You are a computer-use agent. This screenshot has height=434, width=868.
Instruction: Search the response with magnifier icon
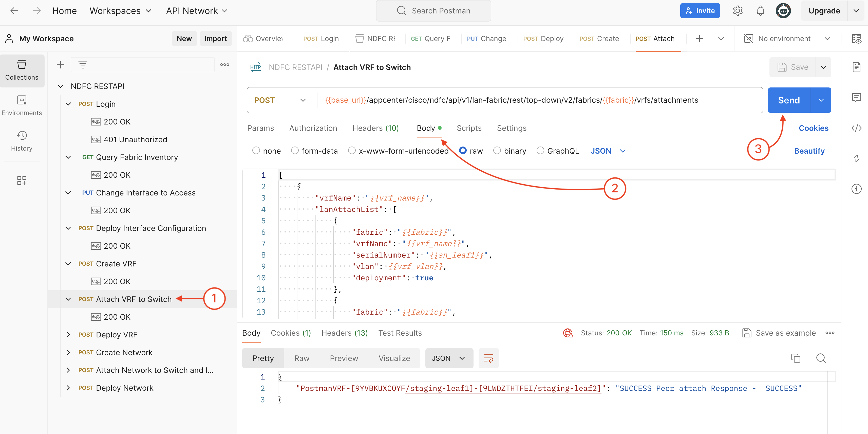[x=821, y=358]
